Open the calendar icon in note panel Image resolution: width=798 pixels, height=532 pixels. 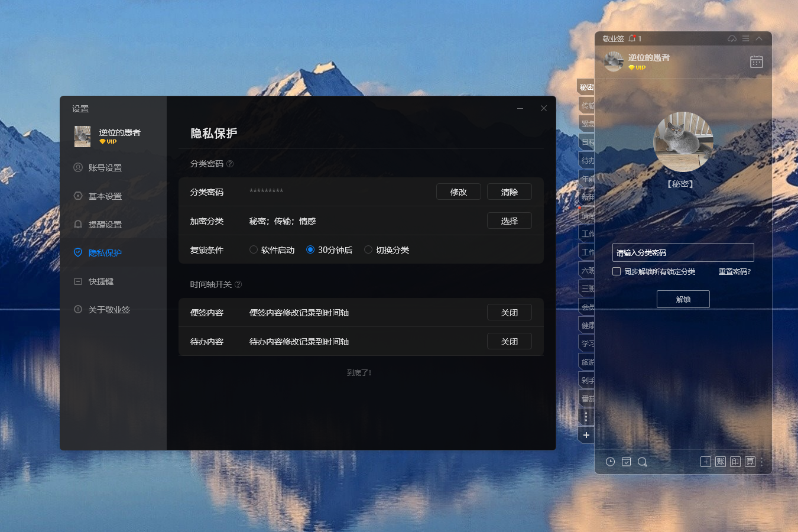coord(756,62)
